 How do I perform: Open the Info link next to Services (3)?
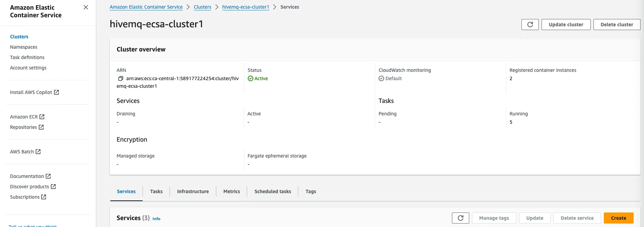click(156, 219)
